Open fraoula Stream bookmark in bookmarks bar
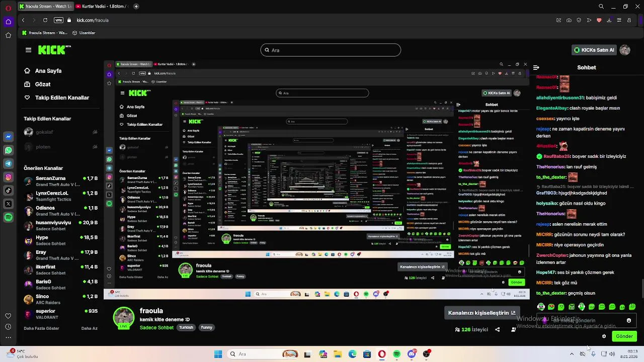Viewport: 644px width, 362px height. (x=45, y=33)
